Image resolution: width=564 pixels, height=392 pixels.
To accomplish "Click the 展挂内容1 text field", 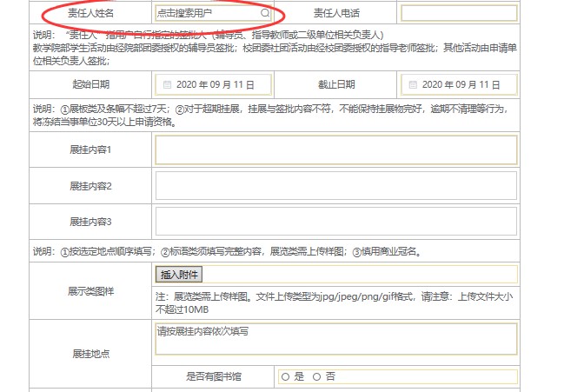I will (x=335, y=149).
